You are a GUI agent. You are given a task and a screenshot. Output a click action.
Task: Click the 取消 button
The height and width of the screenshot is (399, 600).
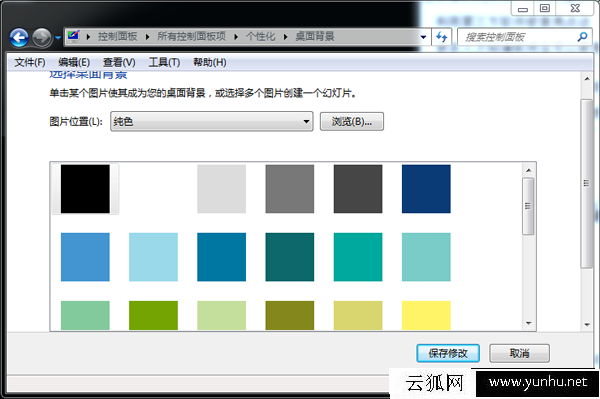click(x=520, y=353)
